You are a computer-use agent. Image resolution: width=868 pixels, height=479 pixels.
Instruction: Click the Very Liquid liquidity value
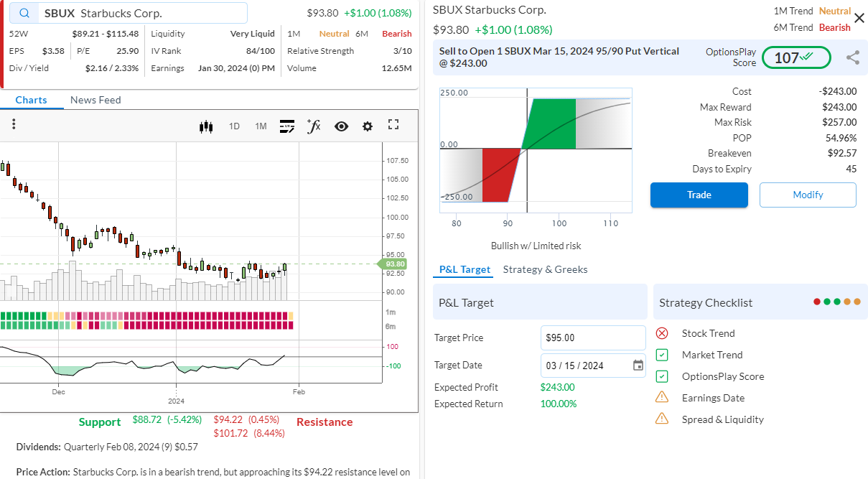253,34
